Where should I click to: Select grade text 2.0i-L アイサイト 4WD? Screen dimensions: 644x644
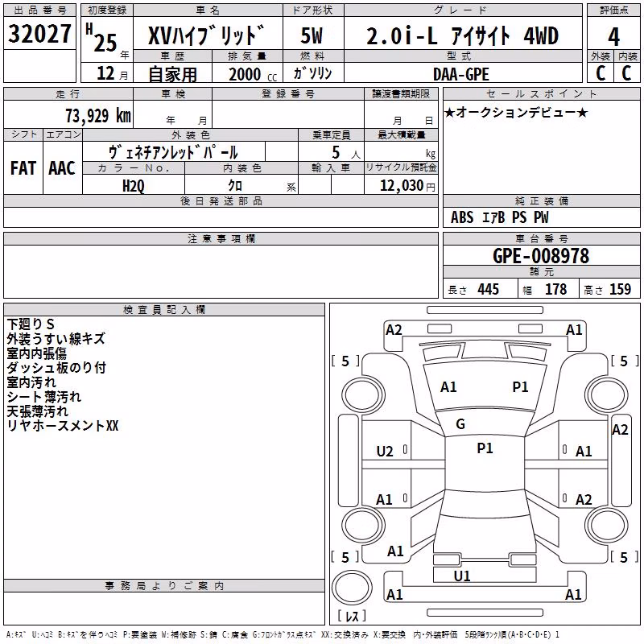pyautogui.click(x=462, y=35)
